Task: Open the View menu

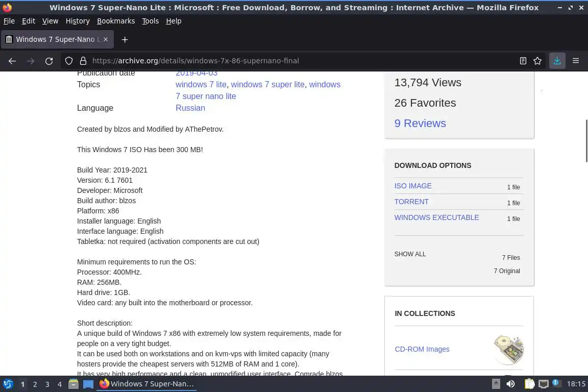Action: (50, 21)
